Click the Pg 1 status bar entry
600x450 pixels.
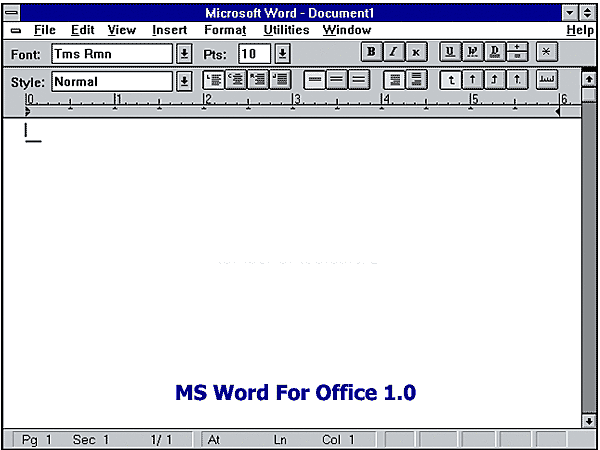[x=36, y=440]
